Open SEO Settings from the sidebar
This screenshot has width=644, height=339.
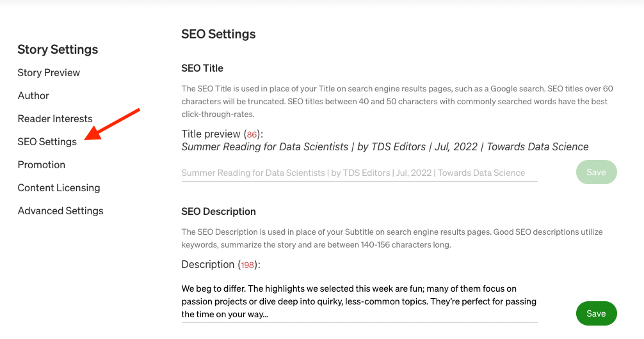[x=47, y=141]
